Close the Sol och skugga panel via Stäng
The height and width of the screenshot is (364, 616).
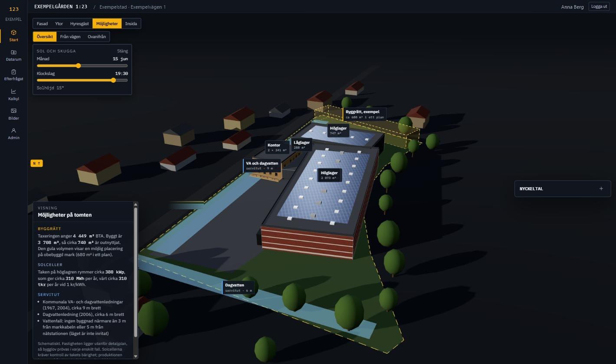tap(122, 51)
